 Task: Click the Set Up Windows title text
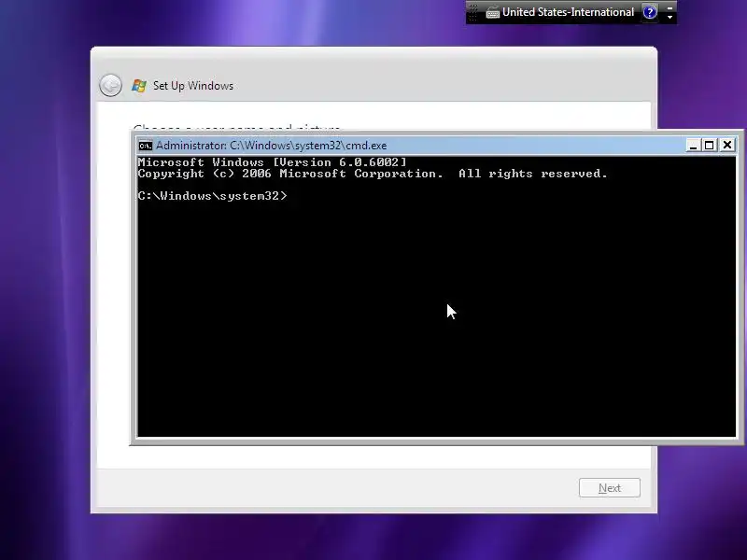pyautogui.click(x=193, y=86)
